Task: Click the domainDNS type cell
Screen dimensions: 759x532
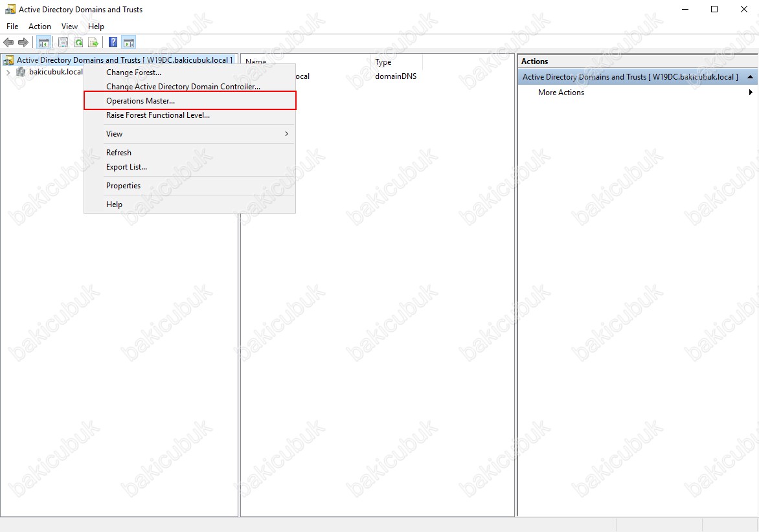Action: 396,76
